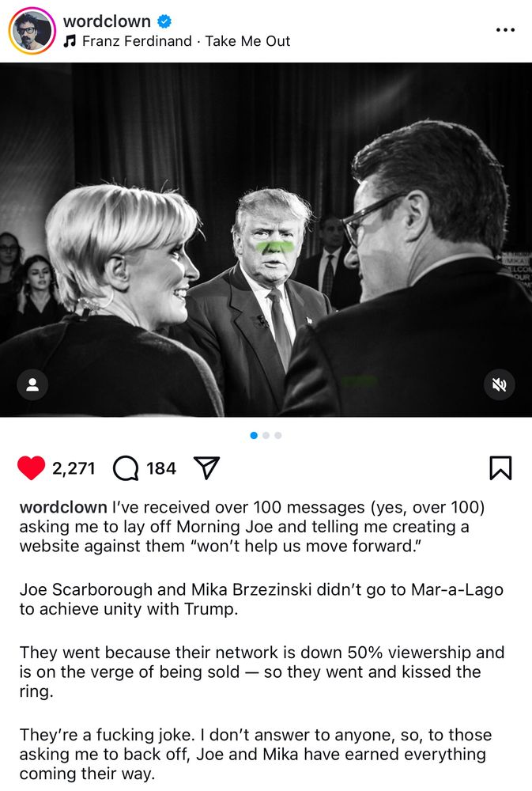View the 2,271 likes count
532x791 pixels.
point(74,468)
